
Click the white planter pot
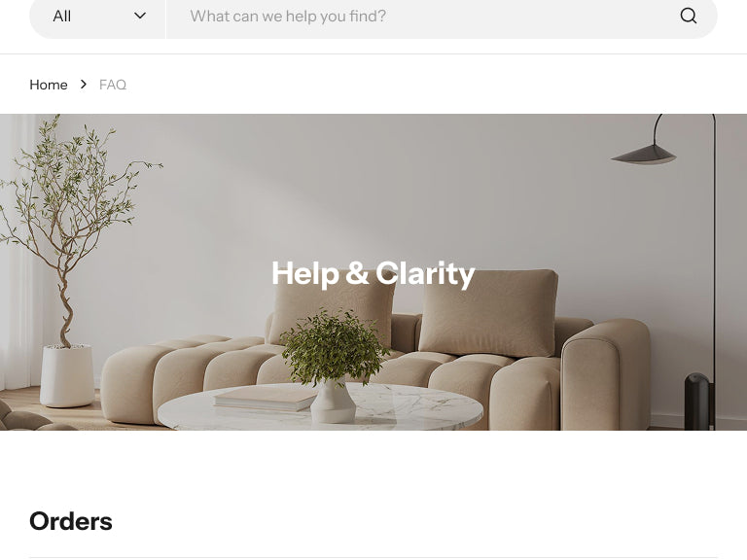coord(67,375)
